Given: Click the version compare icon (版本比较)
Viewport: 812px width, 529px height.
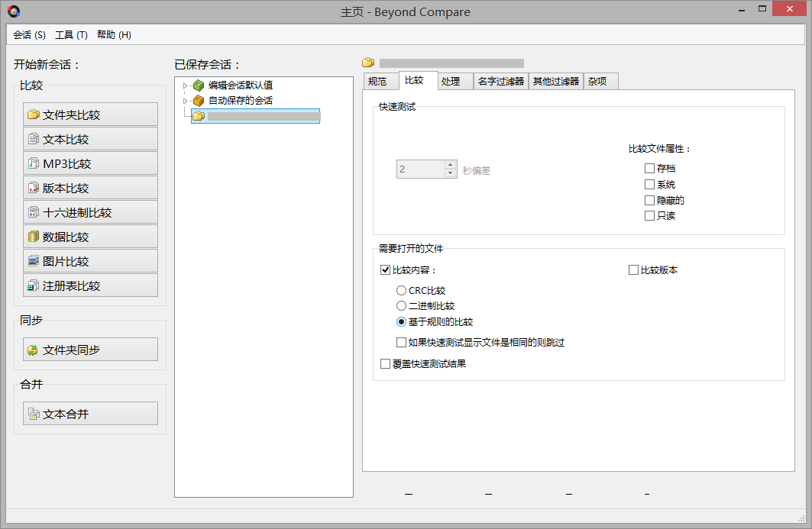Looking at the screenshot, I should [x=33, y=189].
